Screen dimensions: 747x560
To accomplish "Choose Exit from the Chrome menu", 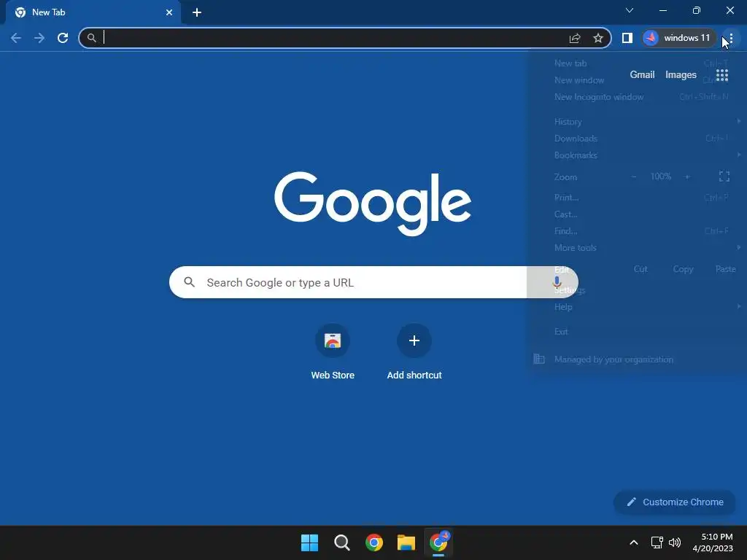I will 636,332.
